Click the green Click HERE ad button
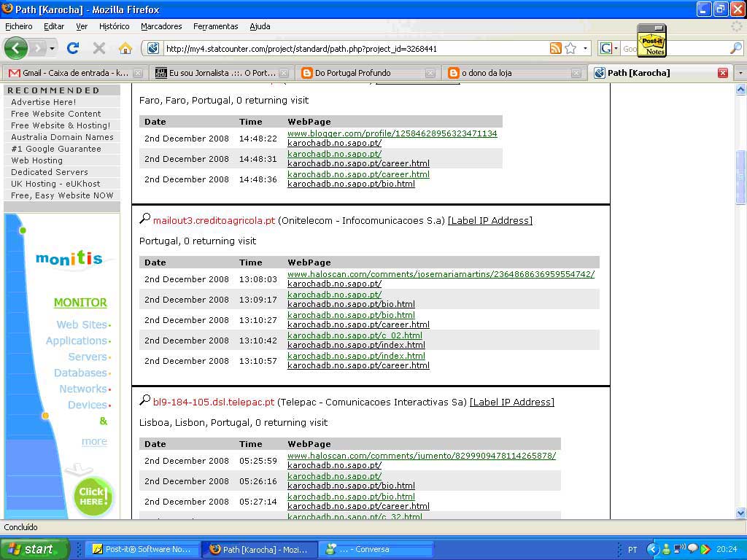This screenshot has width=747, height=560. pos(93,496)
